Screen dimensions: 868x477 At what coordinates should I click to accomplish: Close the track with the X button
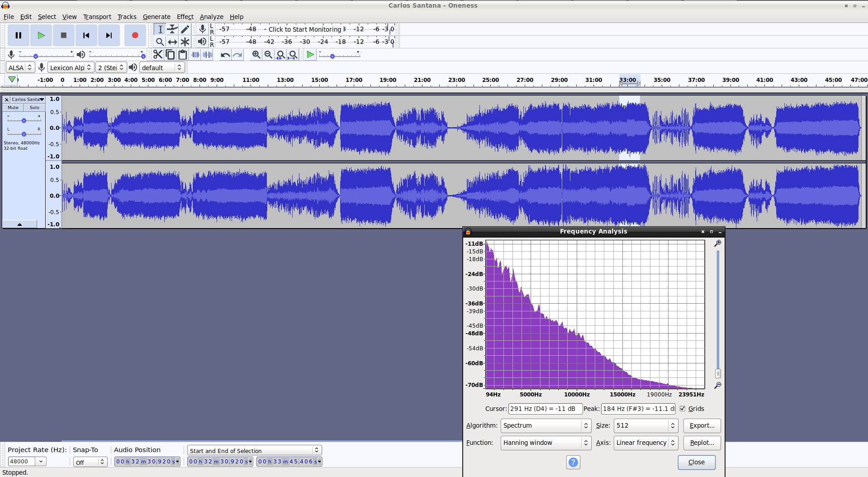6,100
